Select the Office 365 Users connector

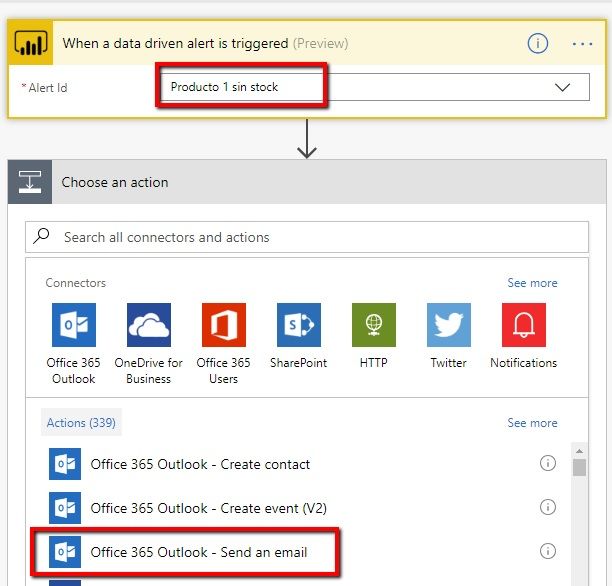[223, 344]
